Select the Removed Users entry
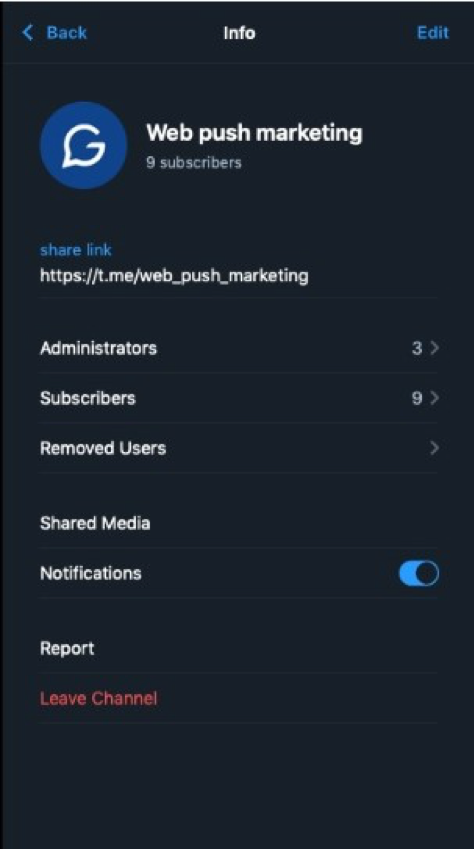The width and height of the screenshot is (474, 849). tap(238, 448)
